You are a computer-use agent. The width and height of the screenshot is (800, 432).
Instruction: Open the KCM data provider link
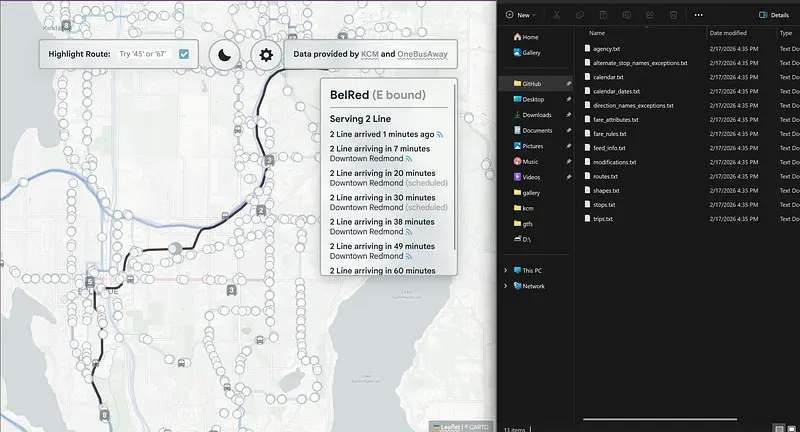click(369, 54)
